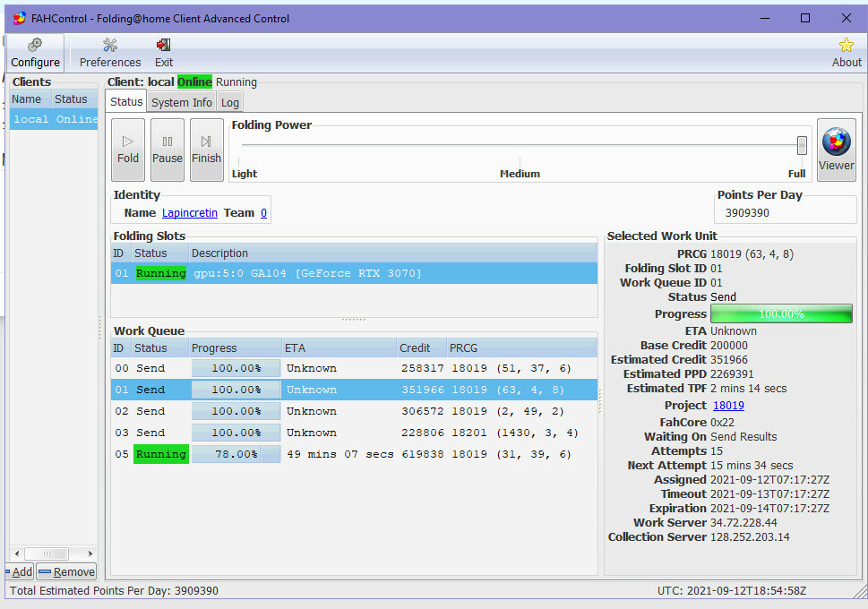Click the team 0 link
This screenshot has width=868, height=609.
click(x=263, y=213)
